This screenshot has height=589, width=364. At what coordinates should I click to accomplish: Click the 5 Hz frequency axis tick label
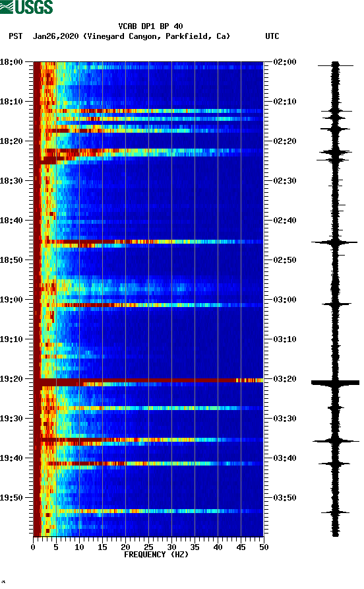coord(56,547)
